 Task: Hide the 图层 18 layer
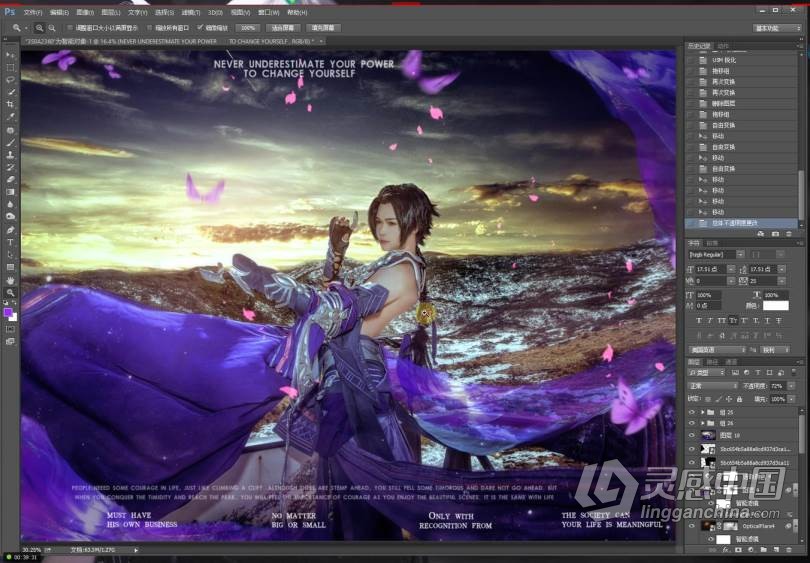(x=692, y=435)
